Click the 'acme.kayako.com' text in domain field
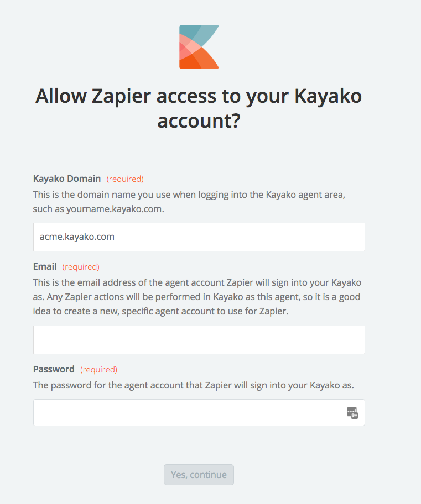The image size is (421, 504). point(77,237)
